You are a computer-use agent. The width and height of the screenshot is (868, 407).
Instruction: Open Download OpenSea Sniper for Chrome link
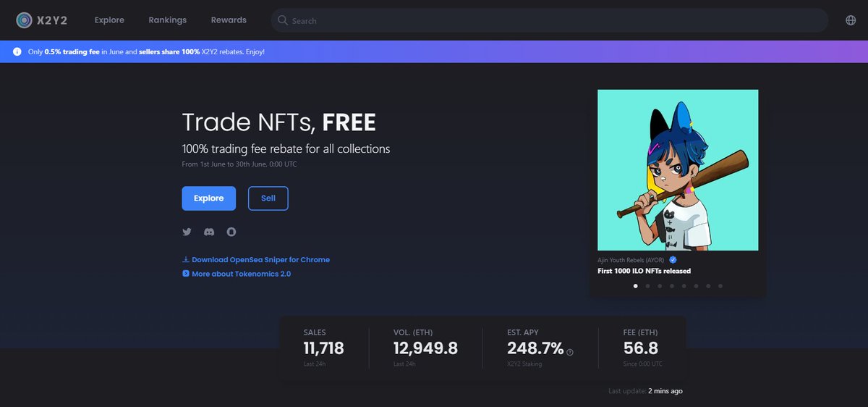point(260,259)
